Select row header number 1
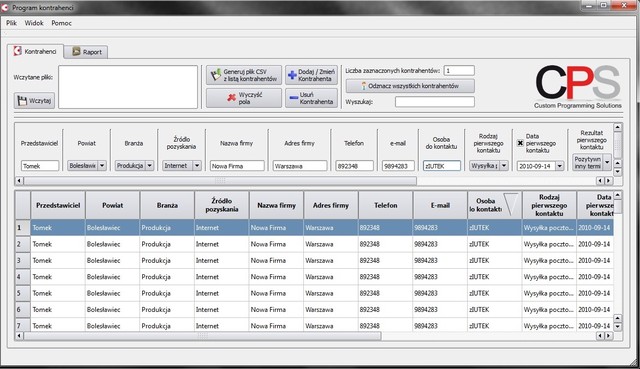 pyautogui.click(x=23, y=227)
